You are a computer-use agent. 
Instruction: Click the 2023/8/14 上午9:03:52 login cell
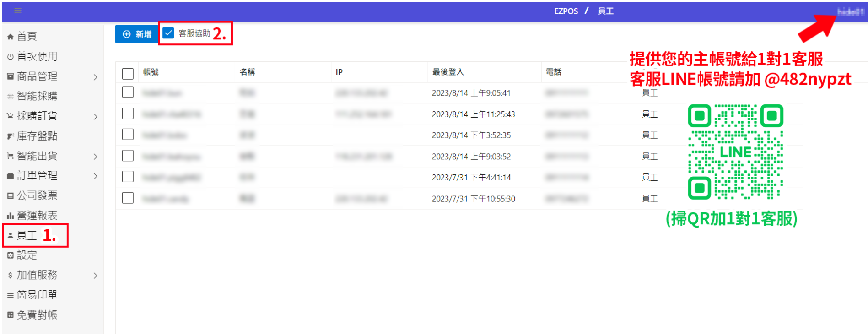coord(471,156)
